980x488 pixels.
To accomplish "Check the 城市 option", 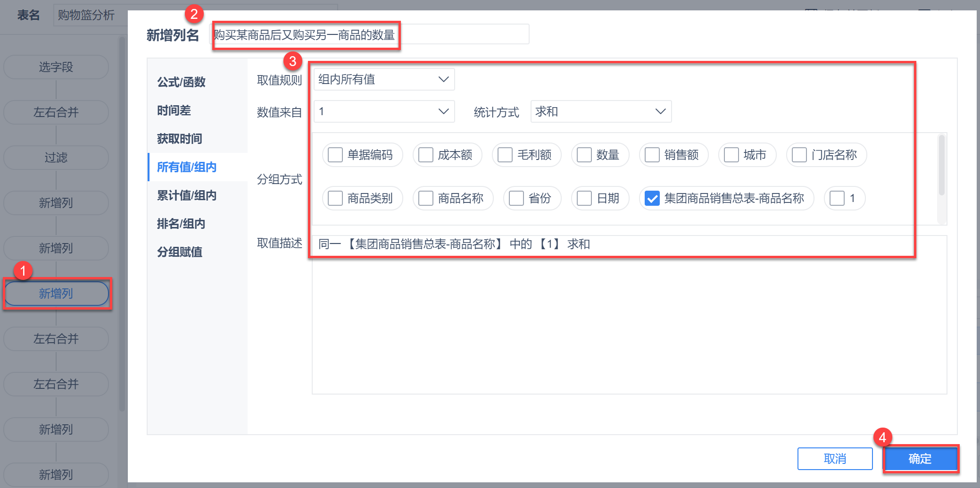I will [731, 155].
